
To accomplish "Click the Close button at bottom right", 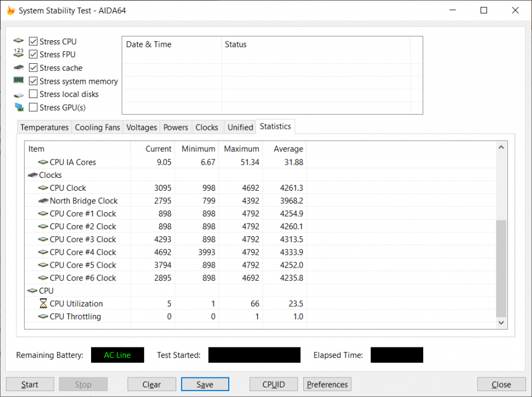I will (501, 385).
